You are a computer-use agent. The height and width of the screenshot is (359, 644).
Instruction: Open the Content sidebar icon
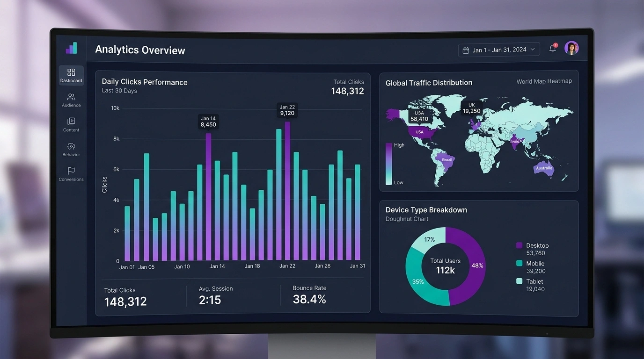click(71, 122)
